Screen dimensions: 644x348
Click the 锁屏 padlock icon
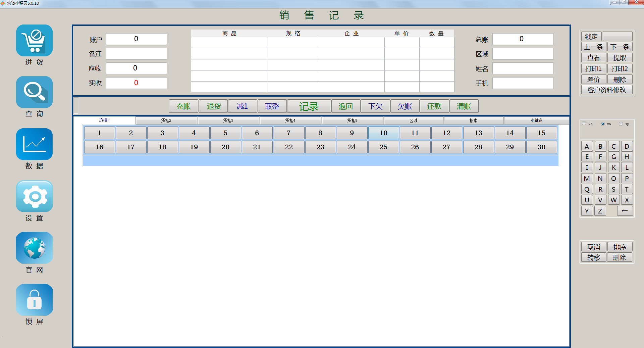click(34, 300)
